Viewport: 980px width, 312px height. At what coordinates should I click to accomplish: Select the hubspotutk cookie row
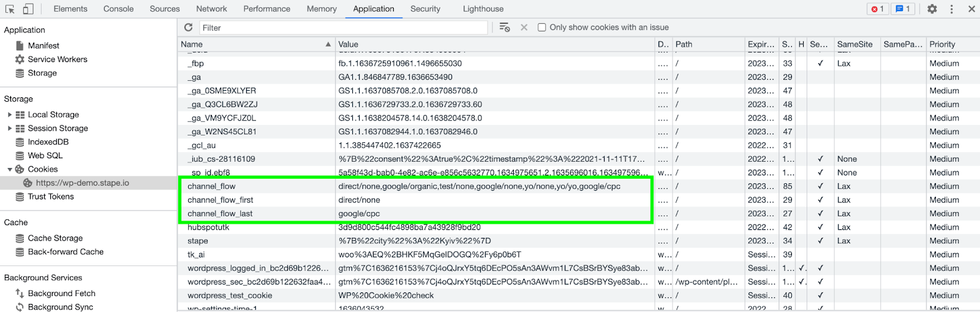coord(579,227)
